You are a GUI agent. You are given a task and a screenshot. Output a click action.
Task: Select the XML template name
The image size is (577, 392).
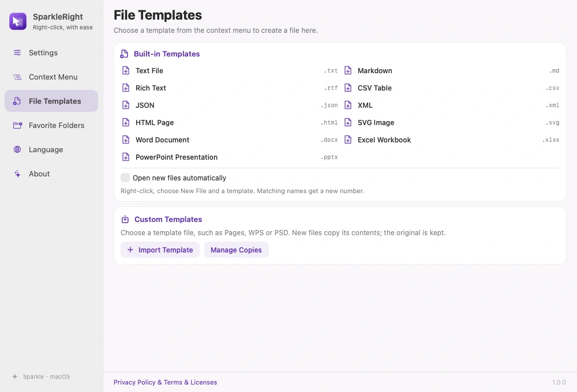click(x=365, y=105)
